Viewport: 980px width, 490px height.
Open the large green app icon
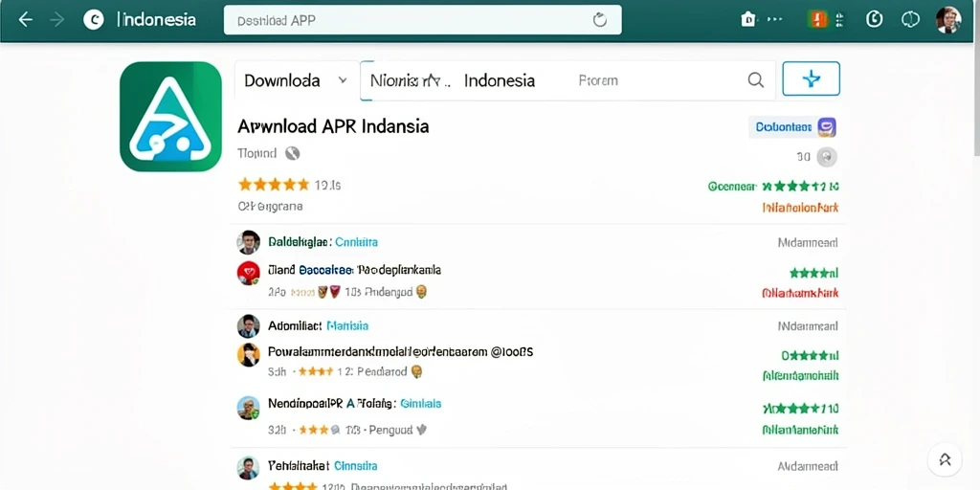pos(170,116)
